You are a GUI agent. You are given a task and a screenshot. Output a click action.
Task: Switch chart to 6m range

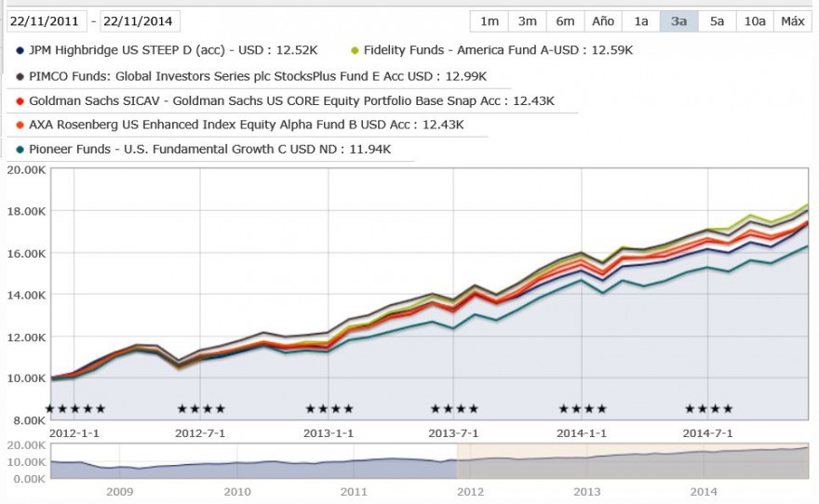pyautogui.click(x=565, y=21)
